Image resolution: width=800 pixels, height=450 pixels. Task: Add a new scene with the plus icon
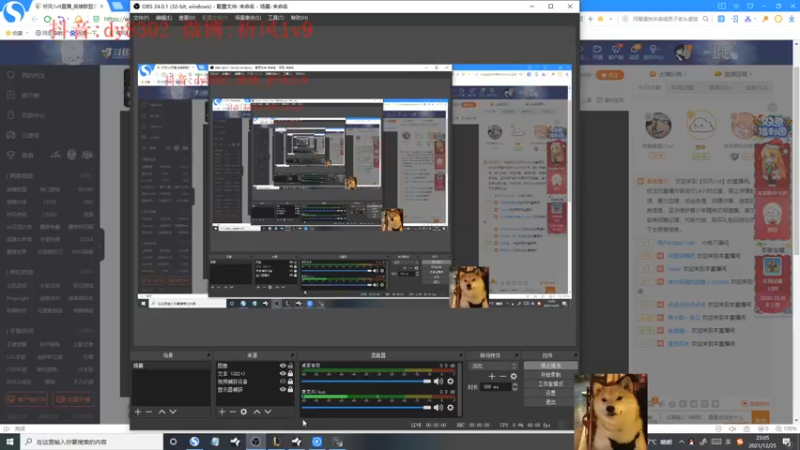coord(138,412)
